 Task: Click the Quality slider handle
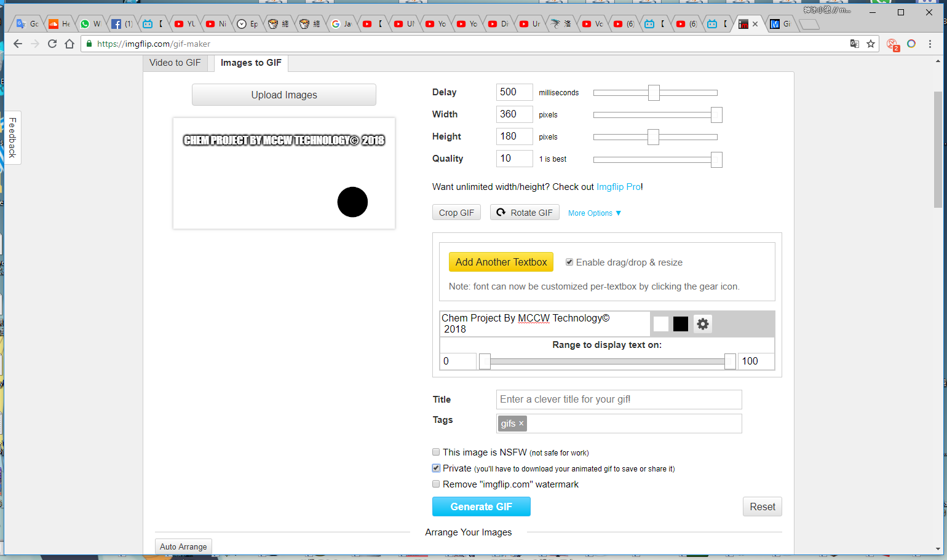716,159
